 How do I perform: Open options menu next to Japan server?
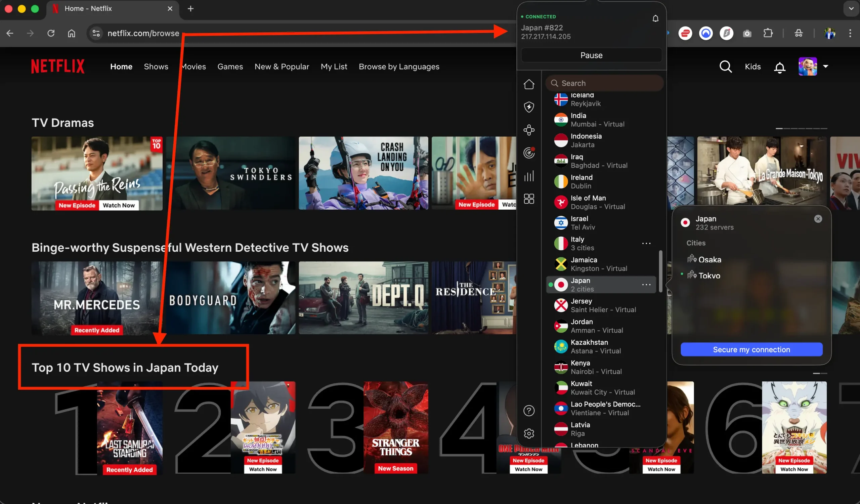pyautogui.click(x=647, y=284)
